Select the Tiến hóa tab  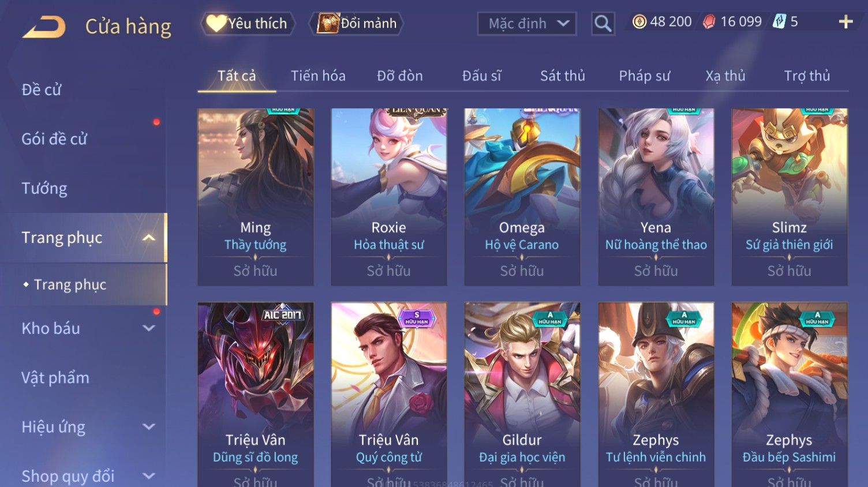tap(318, 76)
